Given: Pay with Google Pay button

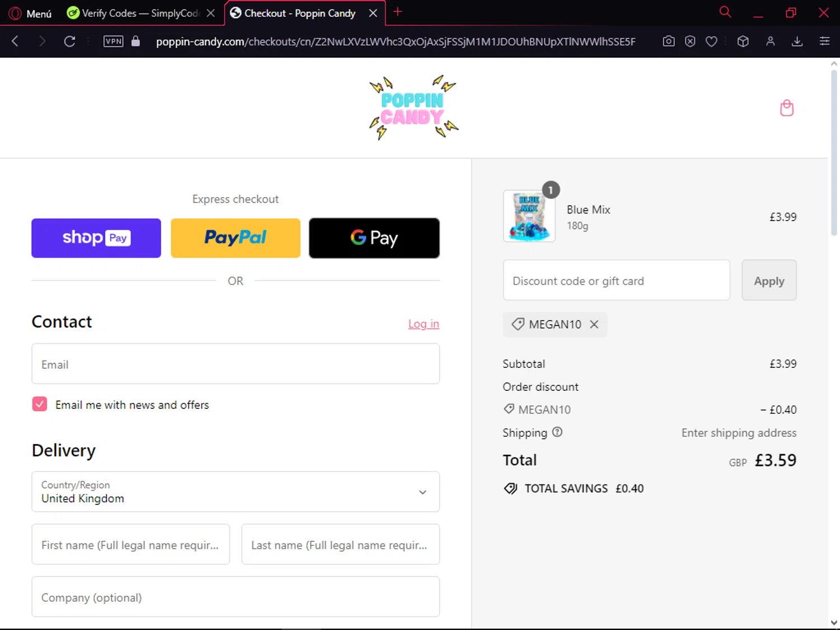Looking at the screenshot, I should [374, 238].
